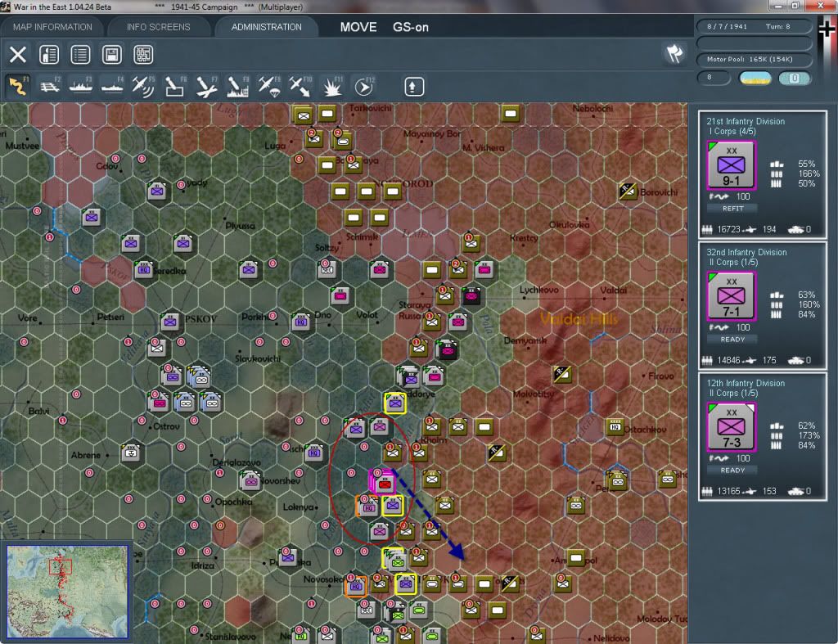Toggle READY status on 12th Infantry Division
The height and width of the screenshot is (644, 838).
pyautogui.click(x=732, y=471)
